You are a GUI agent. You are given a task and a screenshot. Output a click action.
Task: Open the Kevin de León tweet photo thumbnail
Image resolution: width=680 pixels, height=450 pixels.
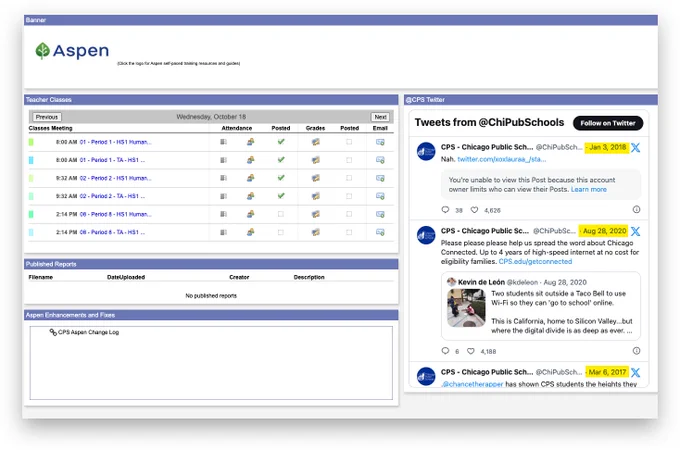click(x=466, y=308)
